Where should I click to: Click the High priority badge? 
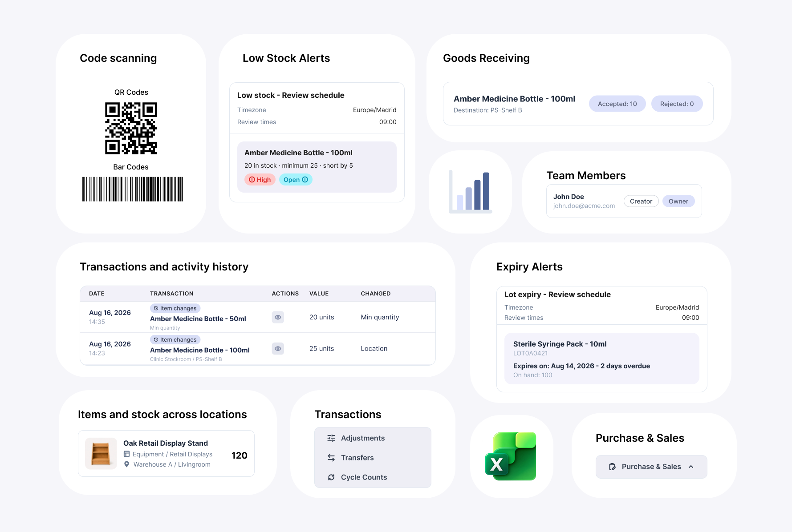260,180
